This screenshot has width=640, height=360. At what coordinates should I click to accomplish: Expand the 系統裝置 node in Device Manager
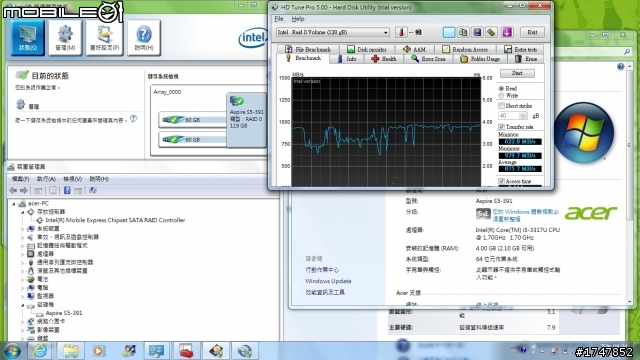(x=23, y=229)
